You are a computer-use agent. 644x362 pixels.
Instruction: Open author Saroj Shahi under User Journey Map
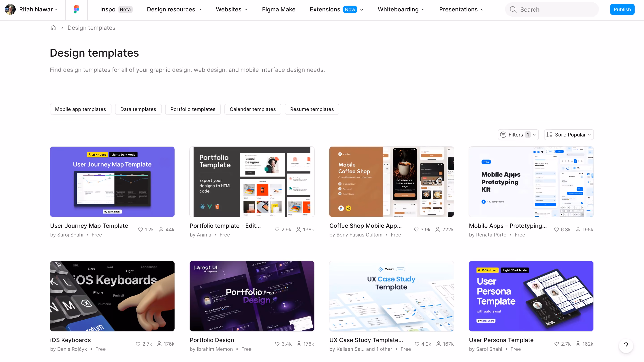70,235
